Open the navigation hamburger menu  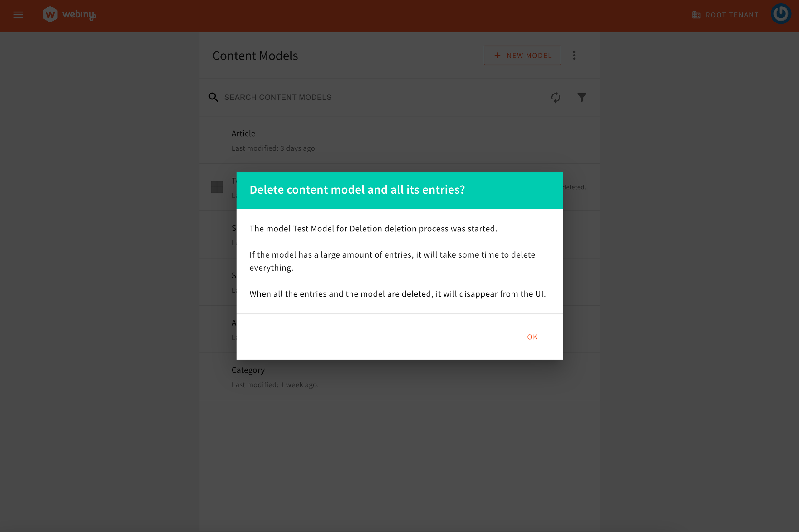click(x=18, y=15)
